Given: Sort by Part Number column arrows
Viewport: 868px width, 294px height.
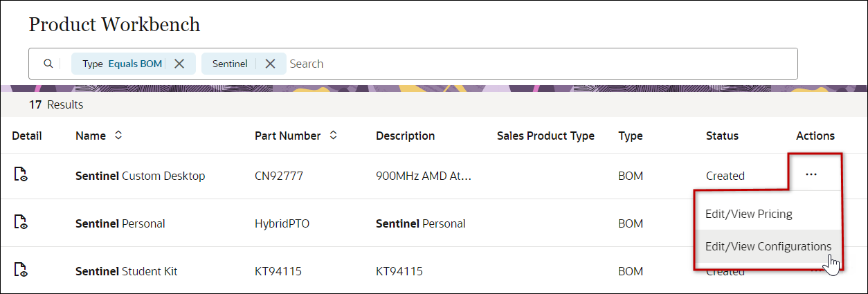Looking at the screenshot, I should [334, 136].
